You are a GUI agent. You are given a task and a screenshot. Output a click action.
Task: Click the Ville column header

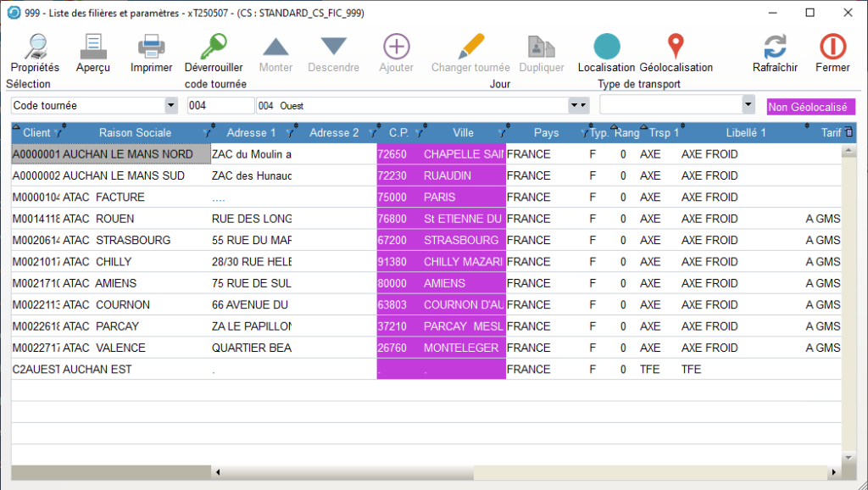[463, 133]
